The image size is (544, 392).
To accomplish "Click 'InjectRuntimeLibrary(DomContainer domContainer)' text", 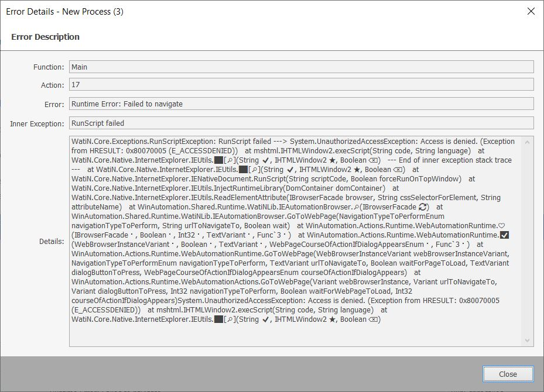I will pyautogui.click(x=299, y=188).
